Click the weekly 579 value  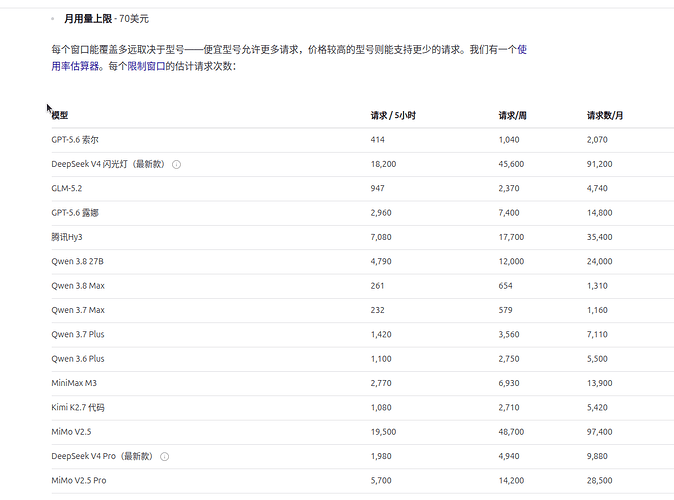click(x=506, y=310)
